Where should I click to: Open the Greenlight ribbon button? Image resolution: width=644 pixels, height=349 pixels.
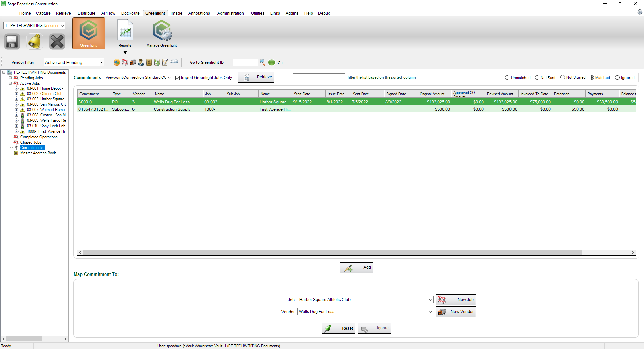(89, 34)
